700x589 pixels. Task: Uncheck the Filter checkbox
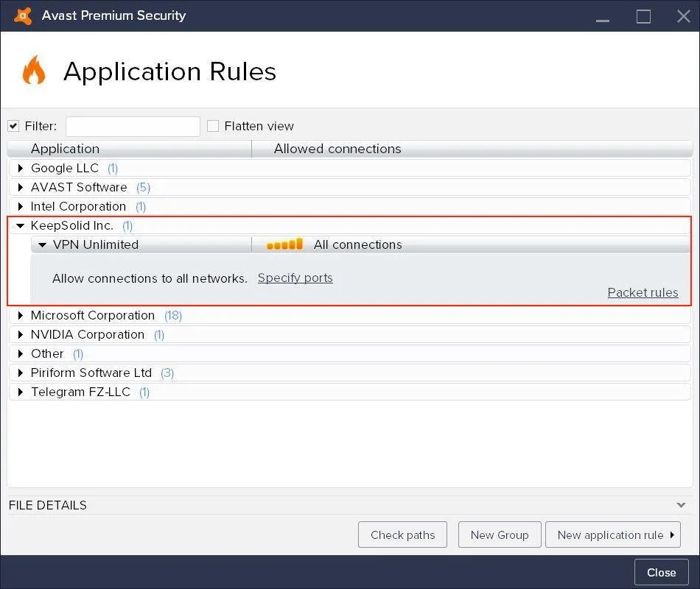coord(13,126)
